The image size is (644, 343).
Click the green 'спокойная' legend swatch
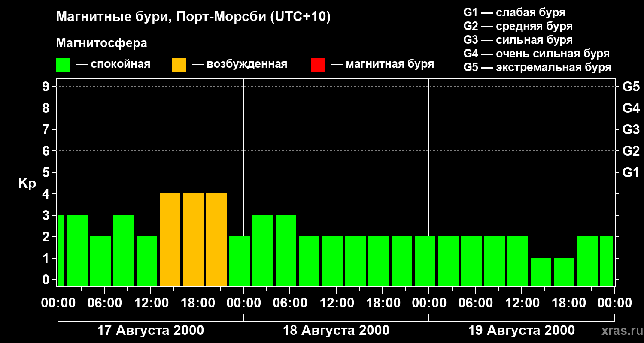63,64
